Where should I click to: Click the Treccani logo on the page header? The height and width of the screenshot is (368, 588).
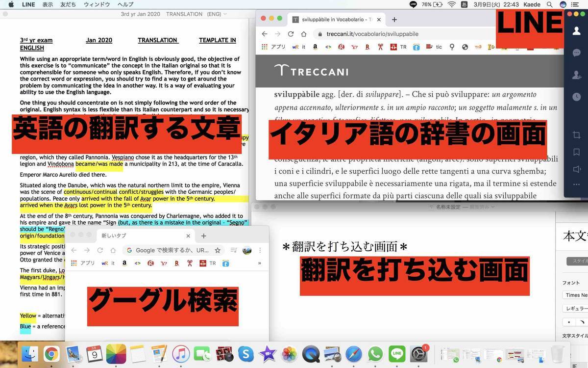(x=311, y=71)
